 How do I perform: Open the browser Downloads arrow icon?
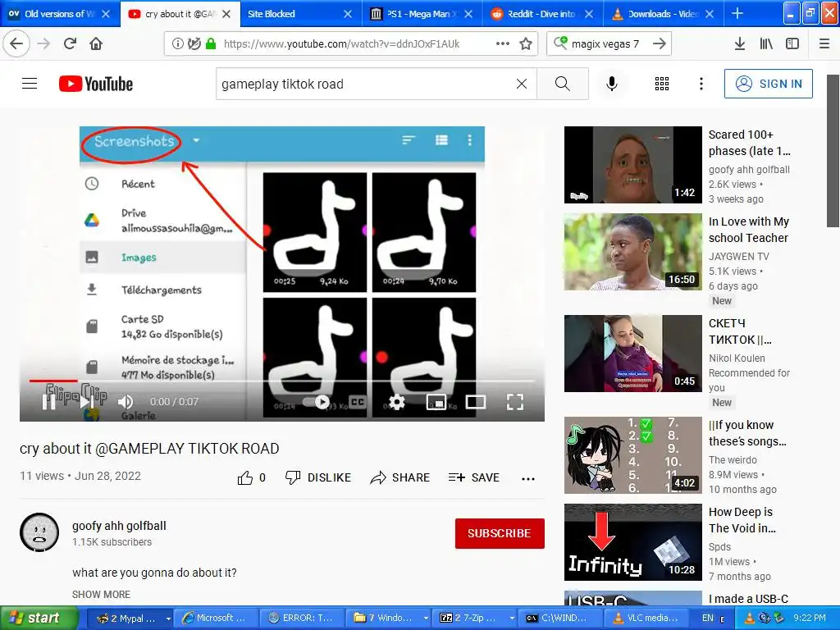(x=739, y=44)
